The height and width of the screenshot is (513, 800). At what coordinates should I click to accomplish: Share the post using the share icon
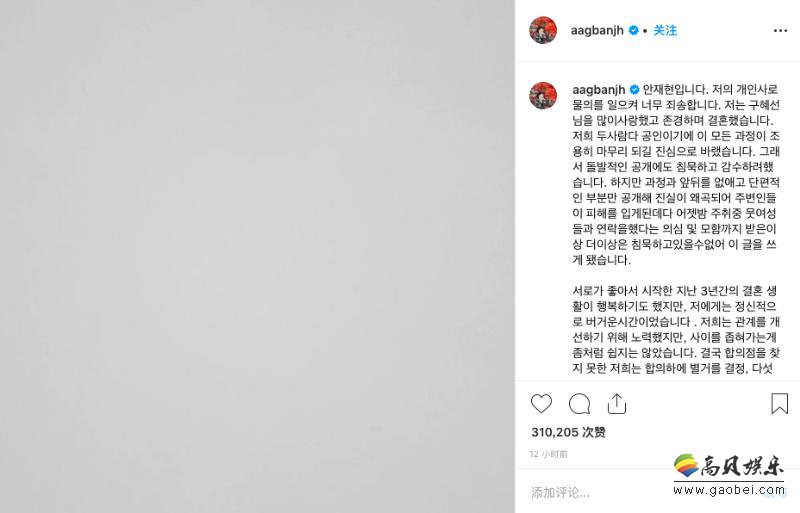[617, 403]
